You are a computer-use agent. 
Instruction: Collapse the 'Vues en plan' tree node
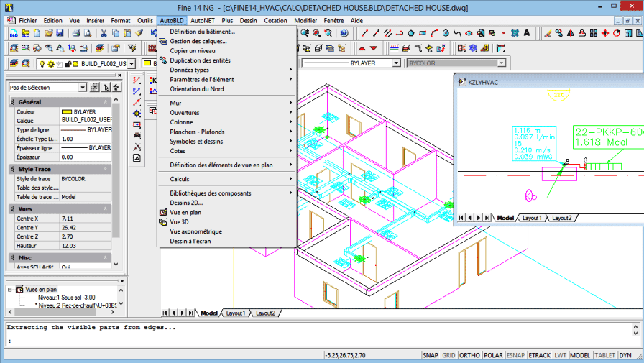pos(9,290)
